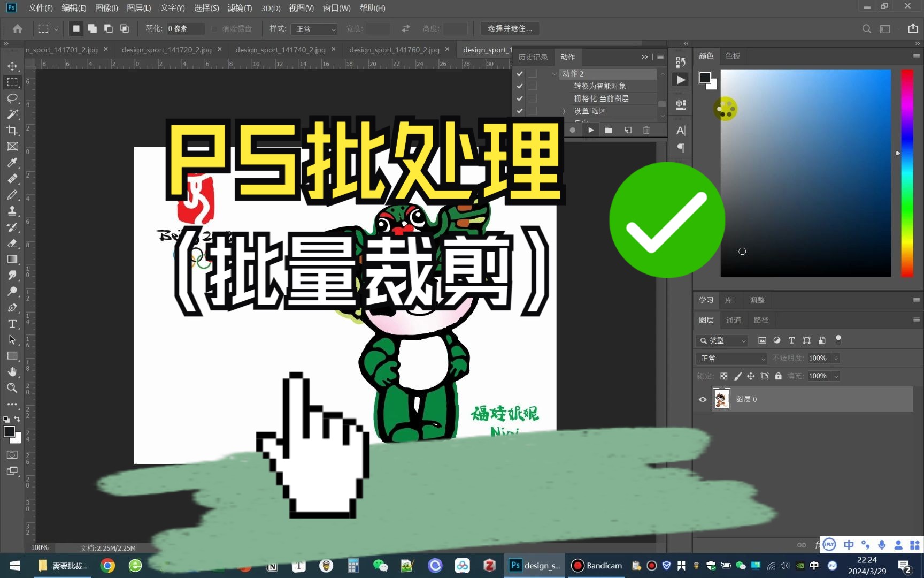
Task: Select the Lasso tool
Action: click(12, 98)
